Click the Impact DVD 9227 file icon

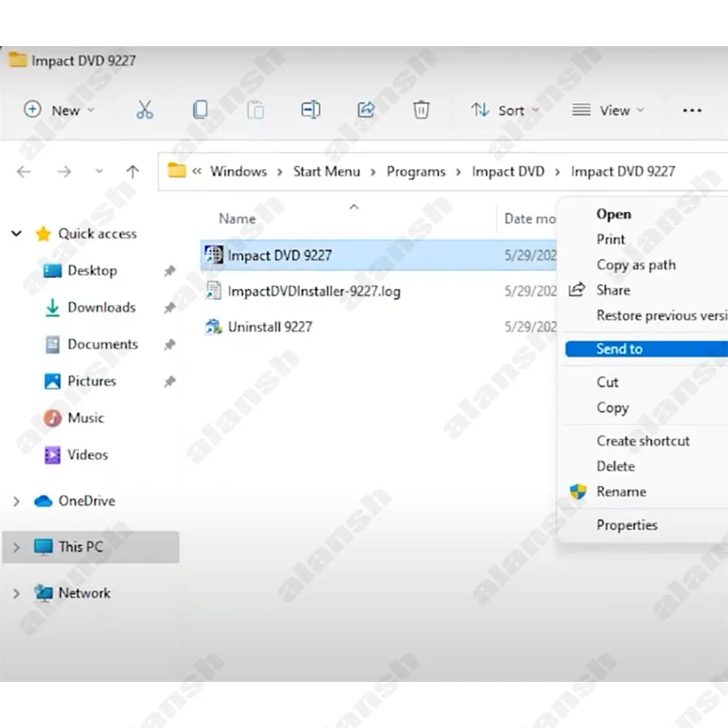(x=214, y=255)
